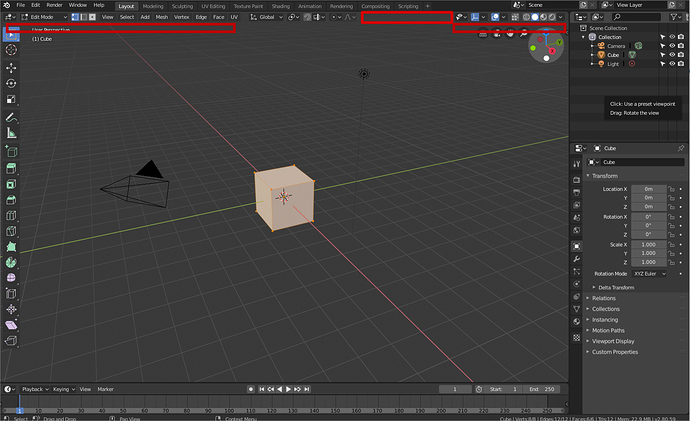The height and width of the screenshot is (421, 690).
Task: Open the Marker menu in timeline
Action: pyautogui.click(x=106, y=389)
